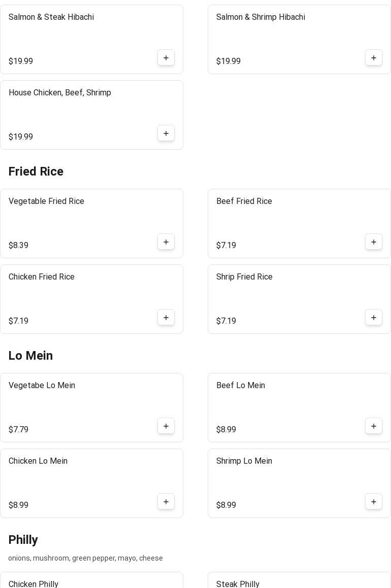Viewport: 391px width, 588px height.
Task: Click the Lo Mein section heading
Action: (x=30, y=356)
